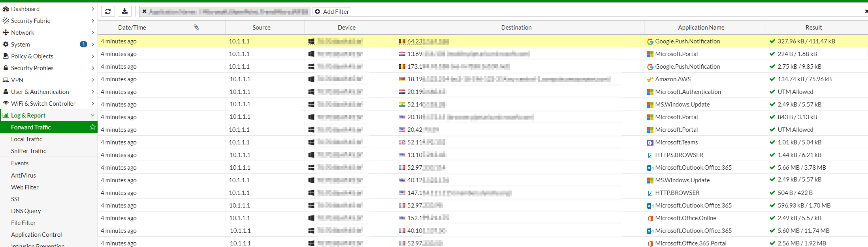Click the refresh log icon
The height and width of the screenshot is (247, 868).
coord(108,11)
